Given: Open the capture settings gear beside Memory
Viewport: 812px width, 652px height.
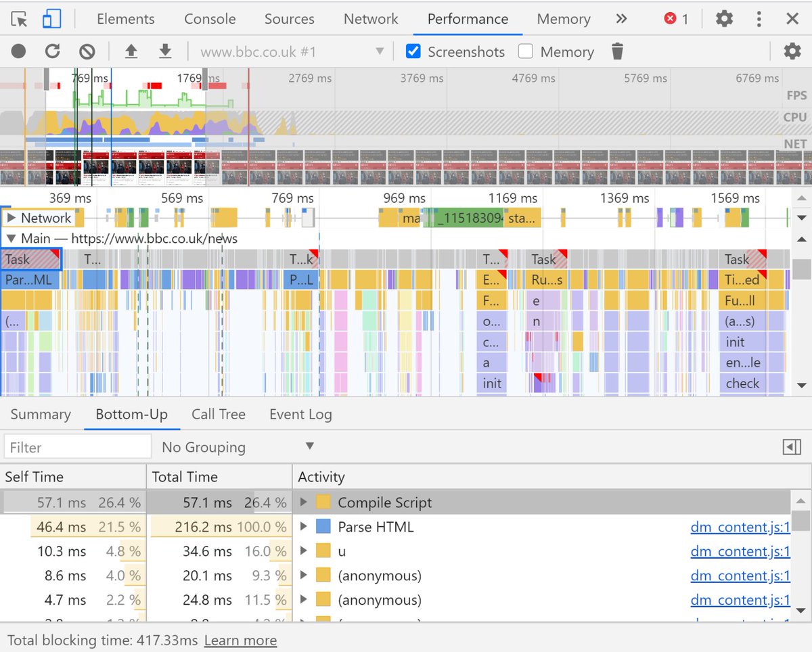Looking at the screenshot, I should (x=790, y=51).
